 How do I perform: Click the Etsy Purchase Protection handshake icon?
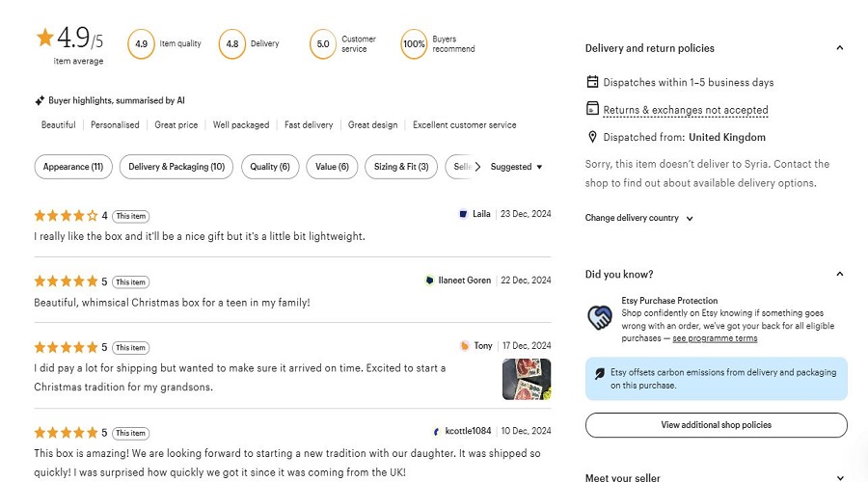(x=600, y=317)
